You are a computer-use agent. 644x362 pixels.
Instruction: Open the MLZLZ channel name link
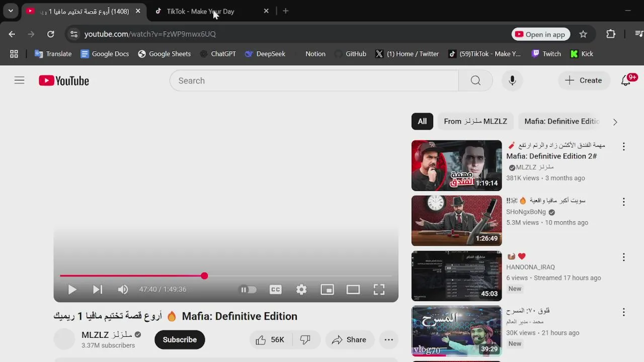107,335
